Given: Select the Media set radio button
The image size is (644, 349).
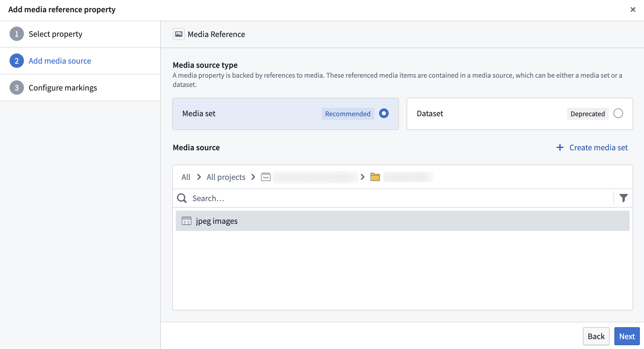Looking at the screenshot, I should pyautogui.click(x=384, y=114).
